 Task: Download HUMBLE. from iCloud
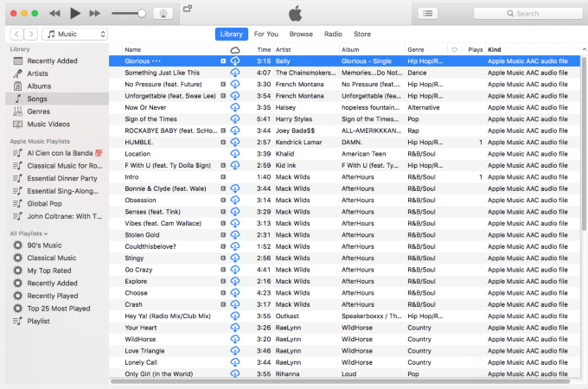pos(235,143)
